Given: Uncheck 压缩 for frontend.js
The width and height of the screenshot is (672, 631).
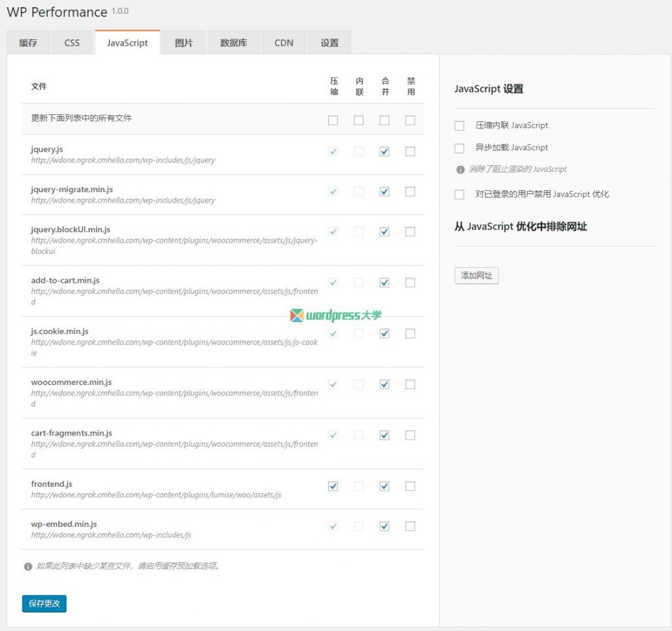Looking at the screenshot, I should [x=333, y=486].
